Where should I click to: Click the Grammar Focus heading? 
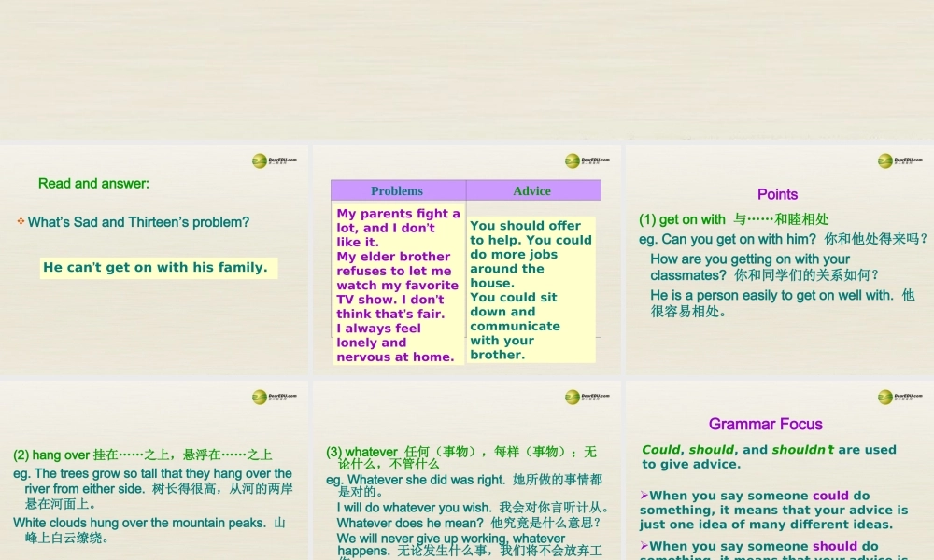coord(765,424)
